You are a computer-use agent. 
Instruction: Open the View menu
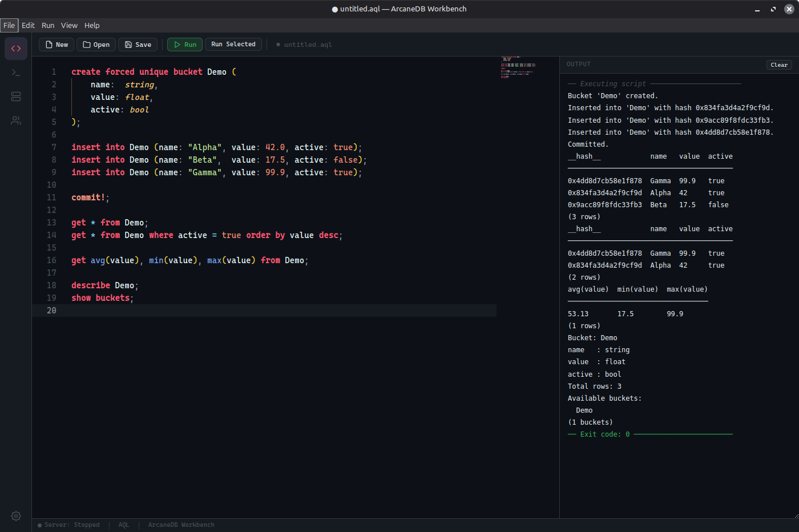(69, 25)
